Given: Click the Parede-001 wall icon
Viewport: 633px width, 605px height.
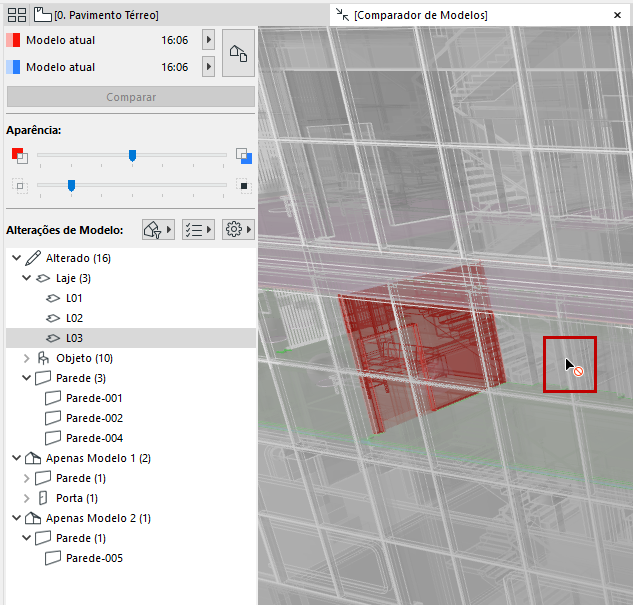Looking at the screenshot, I should point(53,398).
